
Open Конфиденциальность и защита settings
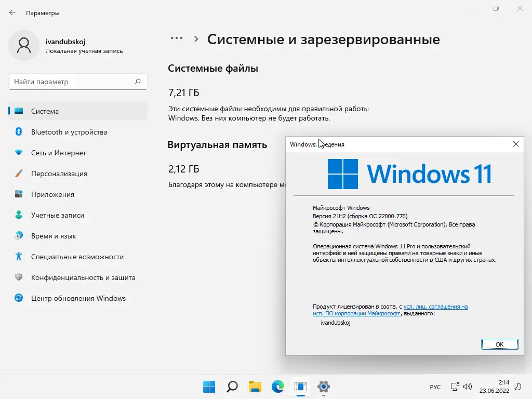(78, 277)
